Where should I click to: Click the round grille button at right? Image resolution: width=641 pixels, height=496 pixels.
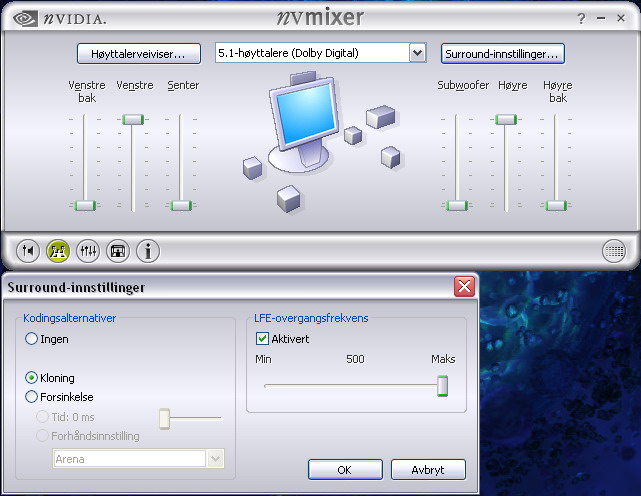(x=614, y=251)
